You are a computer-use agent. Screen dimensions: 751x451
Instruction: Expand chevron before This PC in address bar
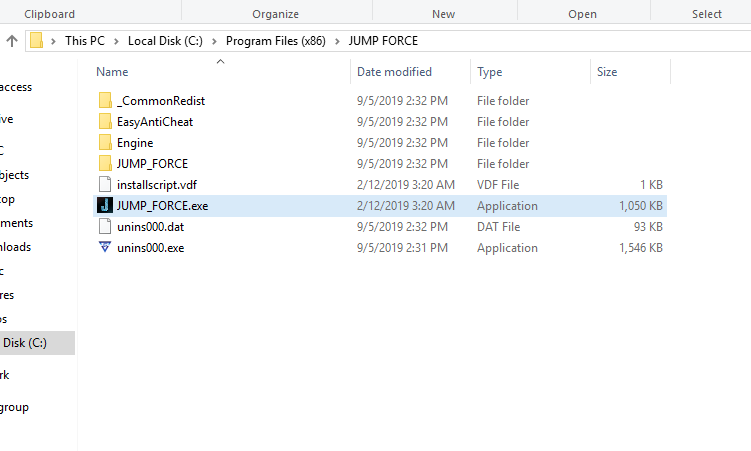click(54, 41)
